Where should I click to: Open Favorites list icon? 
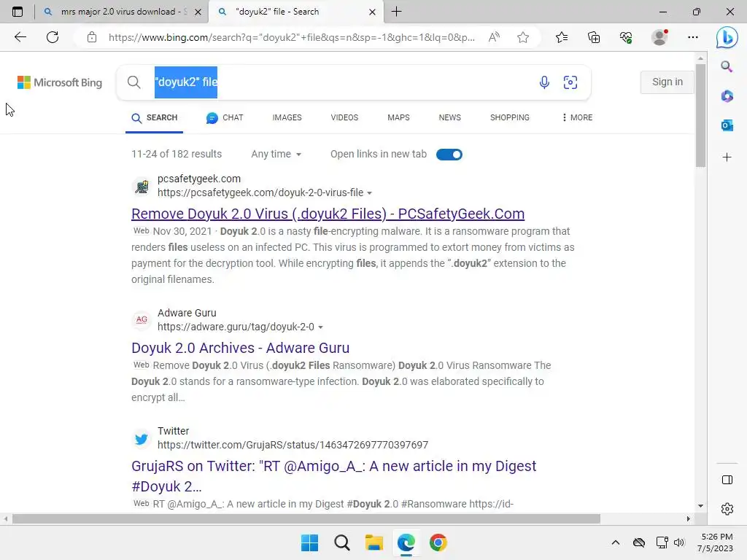tap(562, 37)
